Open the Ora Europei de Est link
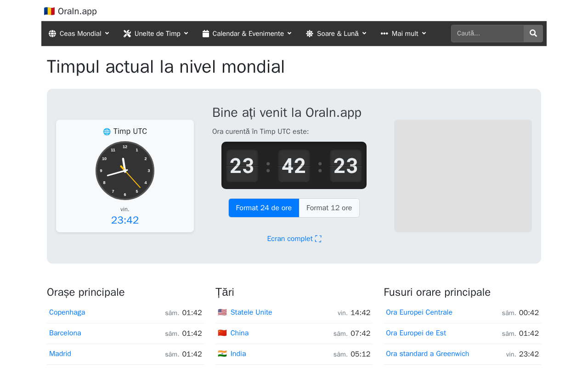Screen dimensions: 588x368 pyautogui.click(x=416, y=333)
